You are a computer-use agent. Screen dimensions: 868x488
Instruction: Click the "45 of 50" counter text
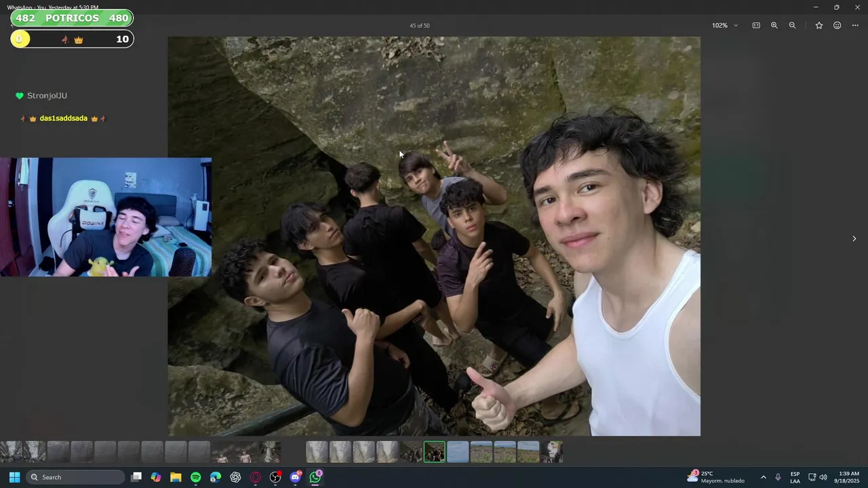coord(420,26)
